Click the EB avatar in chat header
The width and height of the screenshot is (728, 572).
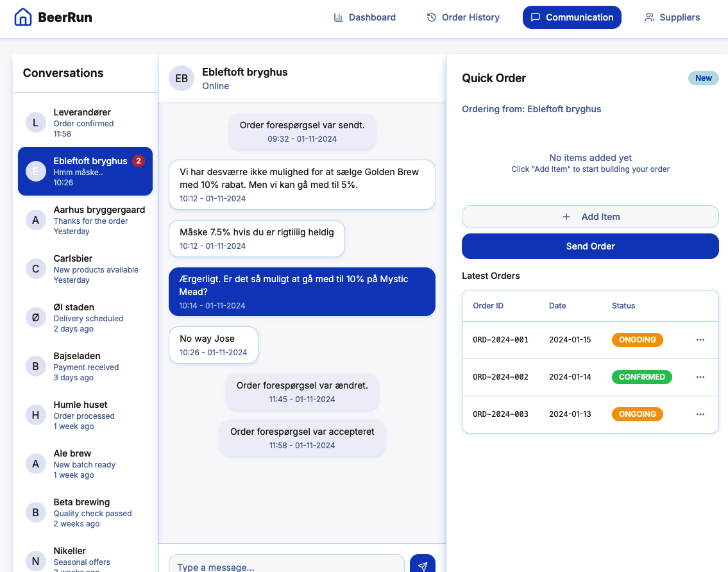point(182,78)
